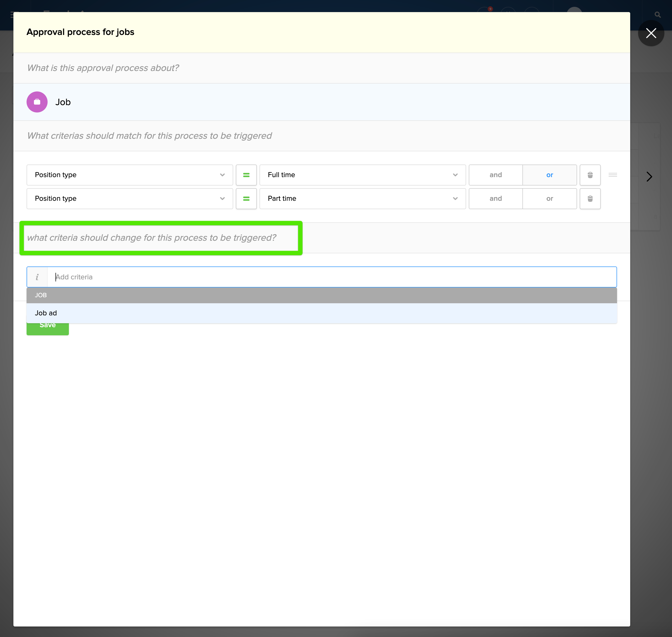
Task: Open first Position type dropdown
Action: click(129, 175)
